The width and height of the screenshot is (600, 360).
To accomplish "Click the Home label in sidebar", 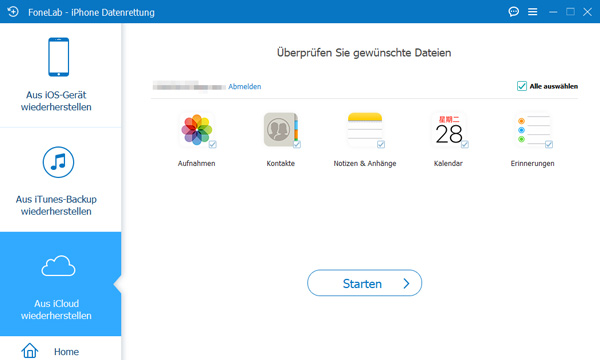I will [x=66, y=352].
